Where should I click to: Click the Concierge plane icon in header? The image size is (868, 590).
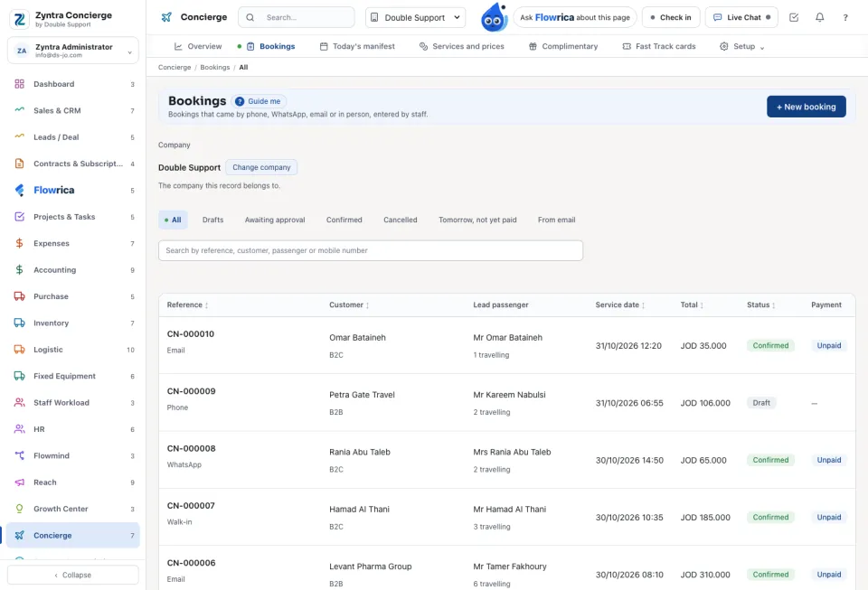(x=166, y=17)
